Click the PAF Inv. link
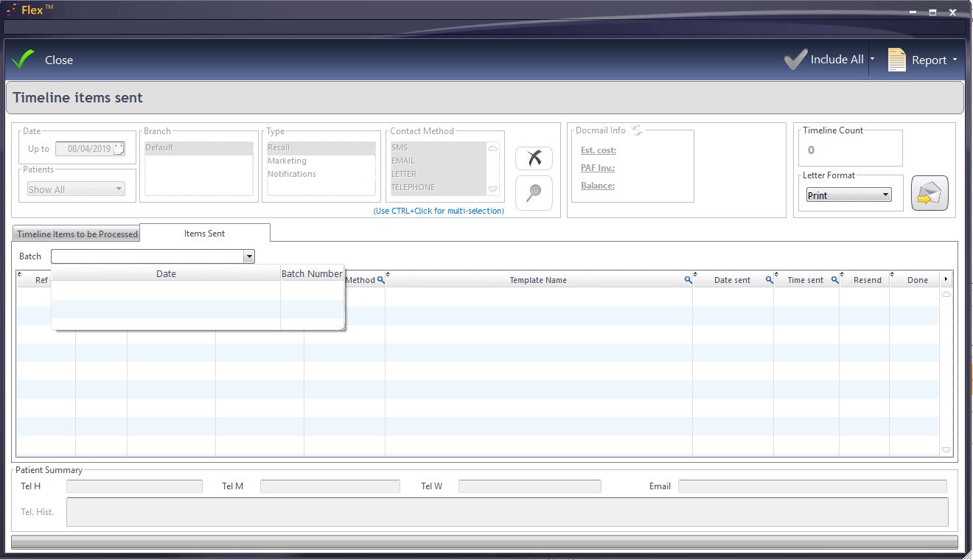Screen dimensions: 973x560 tap(598, 168)
